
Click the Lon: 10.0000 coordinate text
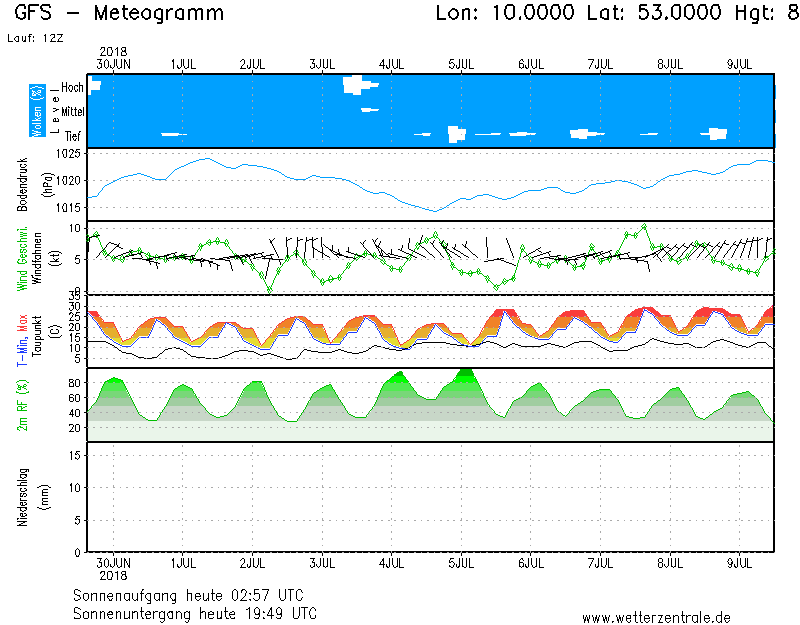505,14
